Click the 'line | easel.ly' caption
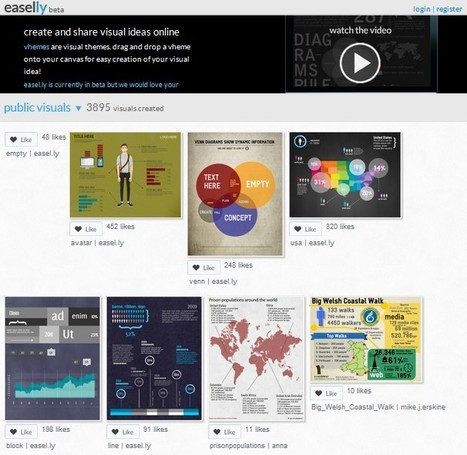467x455 pixels. click(x=129, y=446)
